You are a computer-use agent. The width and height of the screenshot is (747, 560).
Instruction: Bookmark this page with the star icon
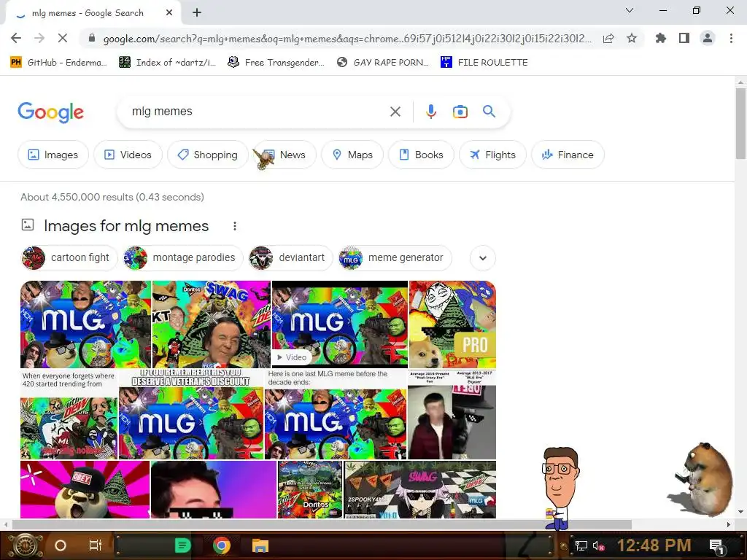(632, 38)
